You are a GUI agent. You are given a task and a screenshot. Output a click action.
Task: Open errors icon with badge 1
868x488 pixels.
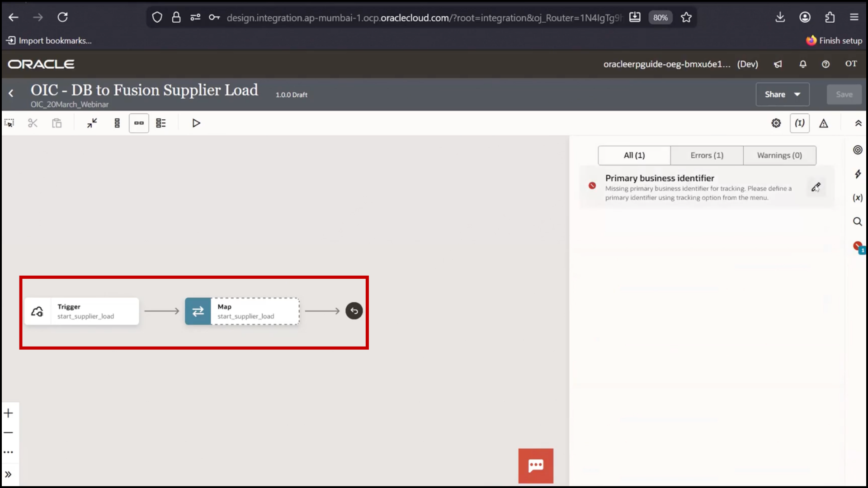coord(859,247)
